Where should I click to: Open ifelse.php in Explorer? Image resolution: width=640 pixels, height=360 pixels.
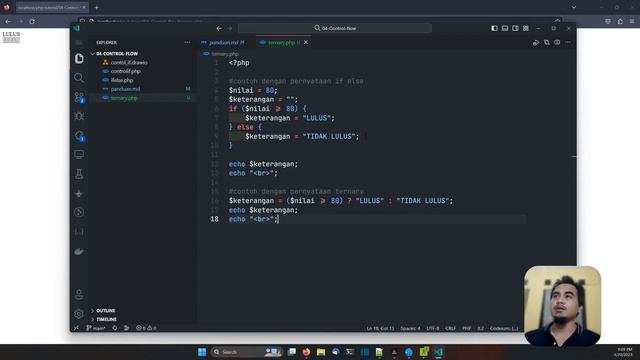point(122,80)
